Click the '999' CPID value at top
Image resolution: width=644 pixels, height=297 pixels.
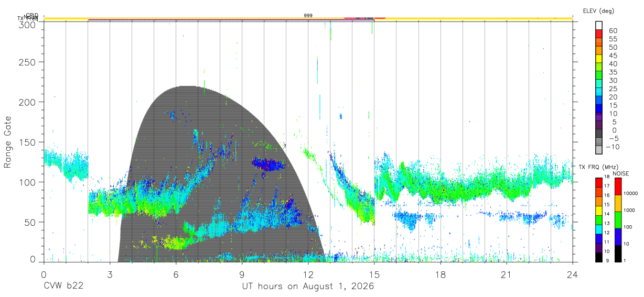click(308, 16)
